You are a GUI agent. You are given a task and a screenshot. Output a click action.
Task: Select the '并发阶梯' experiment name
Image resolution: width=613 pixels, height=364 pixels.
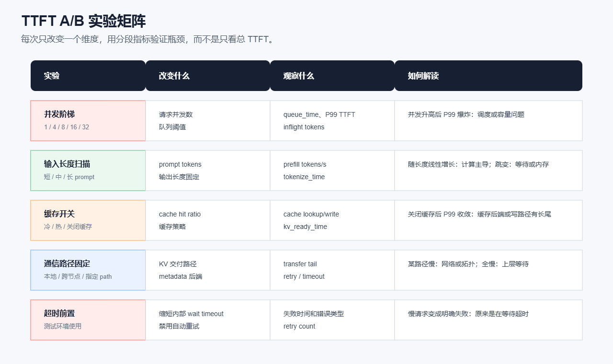click(x=59, y=114)
